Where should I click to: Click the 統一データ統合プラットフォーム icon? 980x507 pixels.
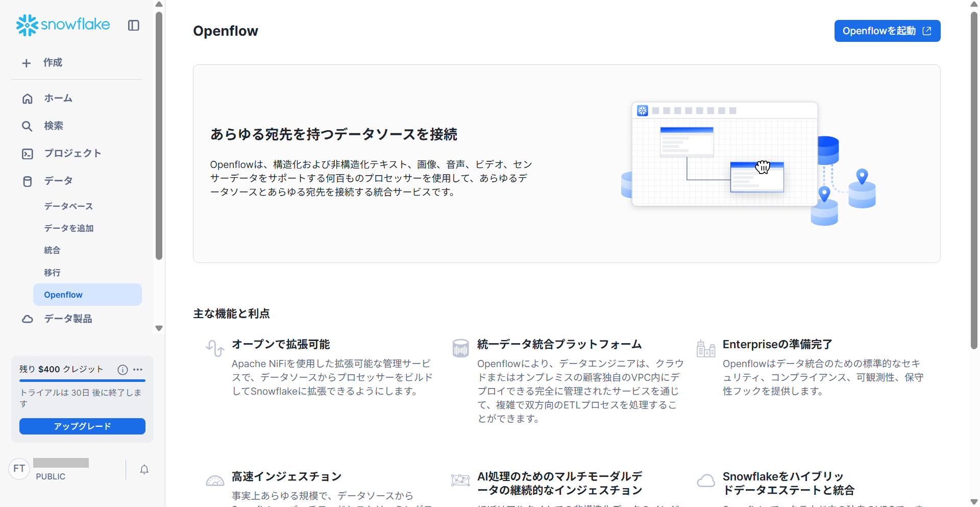460,348
